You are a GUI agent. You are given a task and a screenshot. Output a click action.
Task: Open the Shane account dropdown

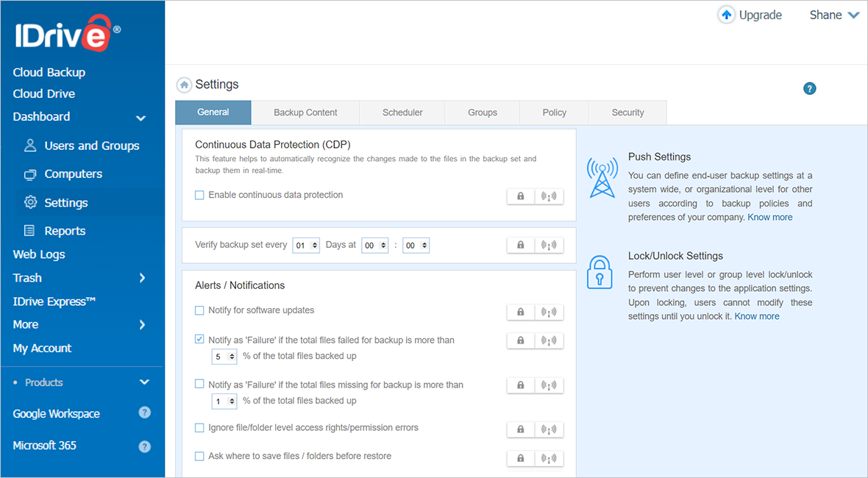click(834, 15)
